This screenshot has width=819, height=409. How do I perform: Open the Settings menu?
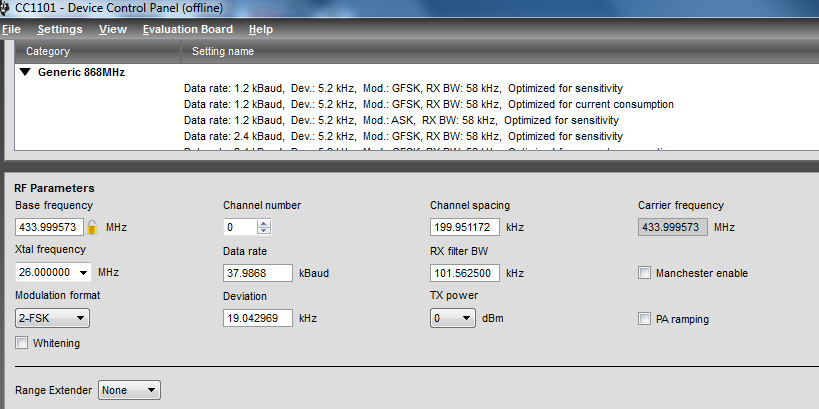point(60,29)
